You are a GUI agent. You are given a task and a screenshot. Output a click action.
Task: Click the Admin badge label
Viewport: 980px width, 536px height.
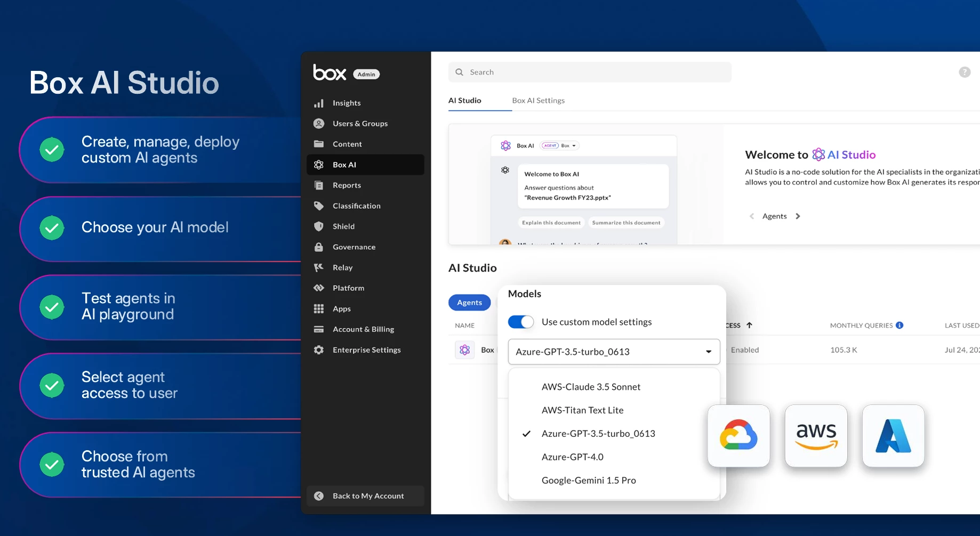(366, 75)
